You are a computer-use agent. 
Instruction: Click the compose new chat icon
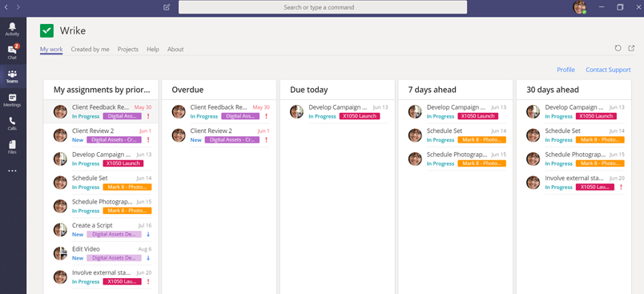[167, 7]
